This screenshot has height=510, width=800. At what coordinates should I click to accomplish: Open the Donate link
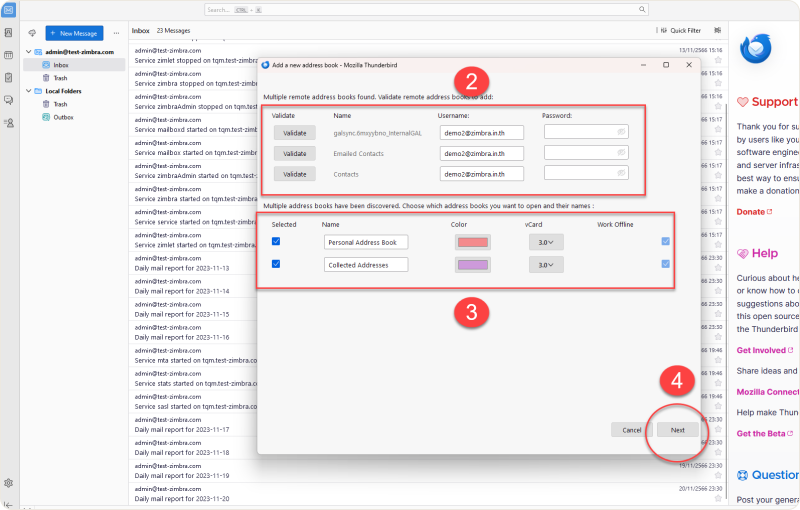pyautogui.click(x=754, y=212)
